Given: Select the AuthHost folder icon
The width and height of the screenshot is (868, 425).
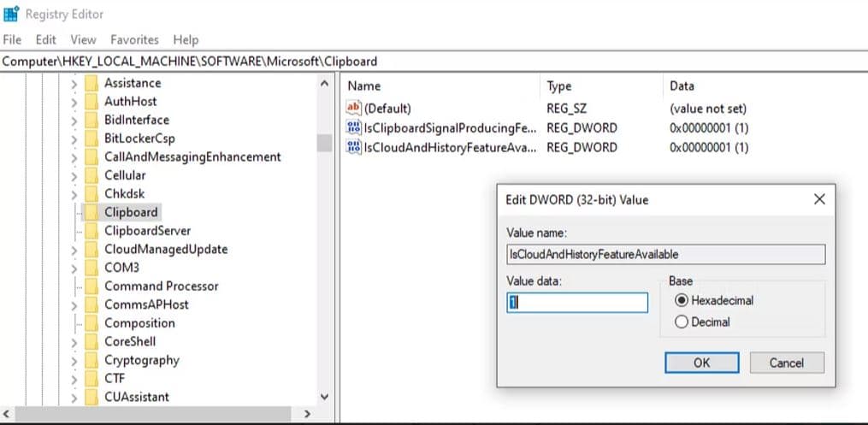Looking at the screenshot, I should click(x=92, y=101).
